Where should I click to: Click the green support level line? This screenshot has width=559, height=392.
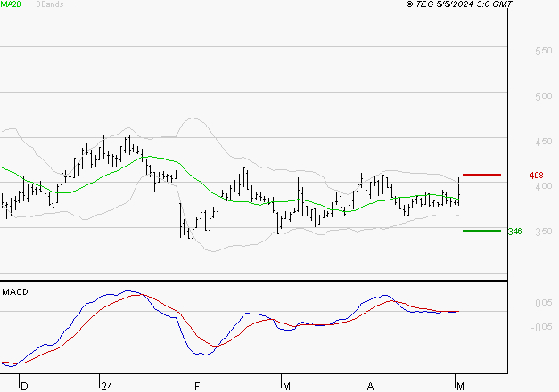click(x=481, y=231)
